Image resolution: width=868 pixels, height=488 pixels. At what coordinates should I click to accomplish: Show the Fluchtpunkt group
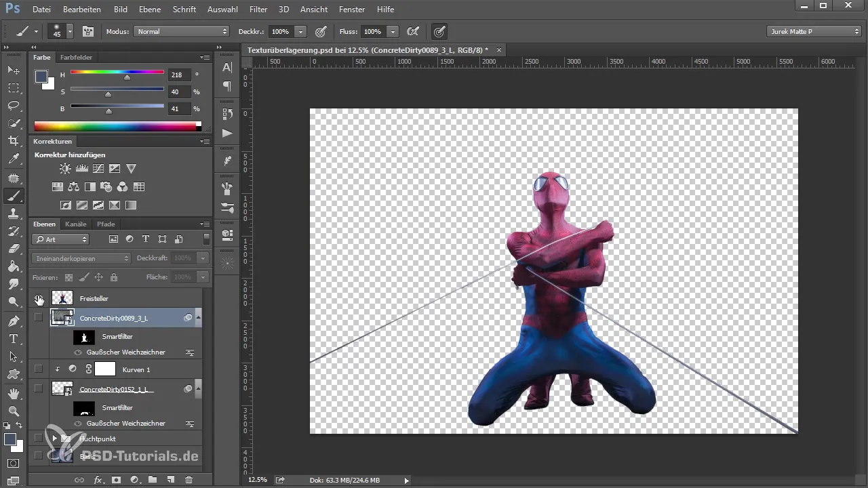[x=39, y=439]
